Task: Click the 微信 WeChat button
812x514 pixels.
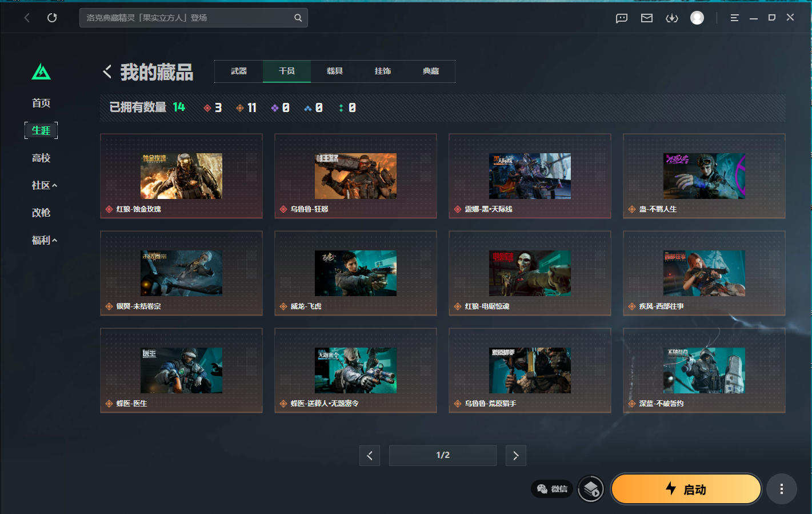Action: [x=553, y=489]
